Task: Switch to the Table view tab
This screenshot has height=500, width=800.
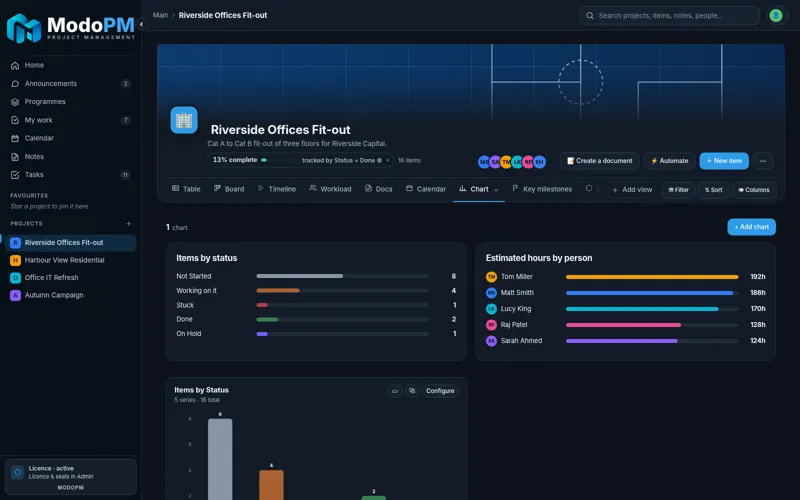Action: [186, 189]
